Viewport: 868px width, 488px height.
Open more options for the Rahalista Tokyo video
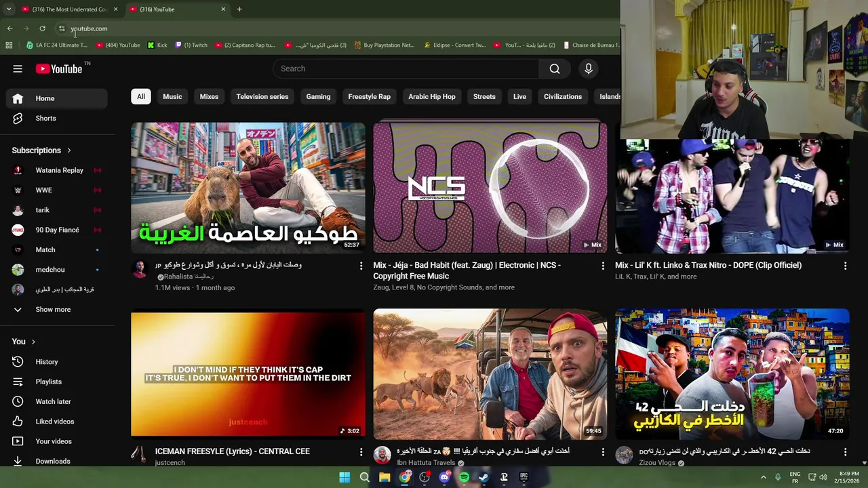click(361, 266)
